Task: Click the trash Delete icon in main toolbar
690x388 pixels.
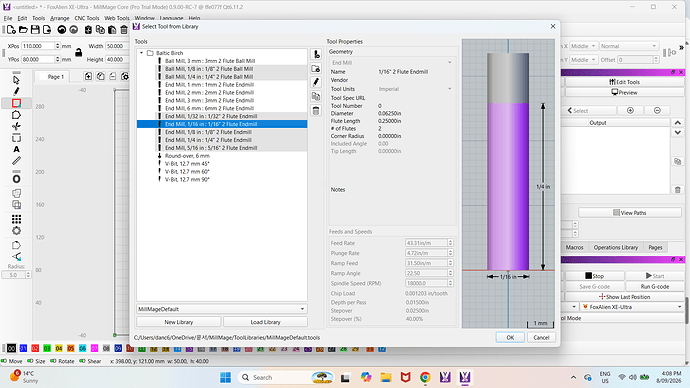Action: pyautogui.click(x=124, y=29)
